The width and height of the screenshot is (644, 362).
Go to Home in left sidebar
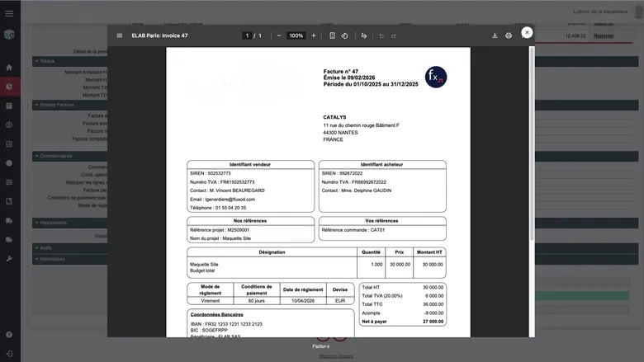pyautogui.click(x=9, y=67)
